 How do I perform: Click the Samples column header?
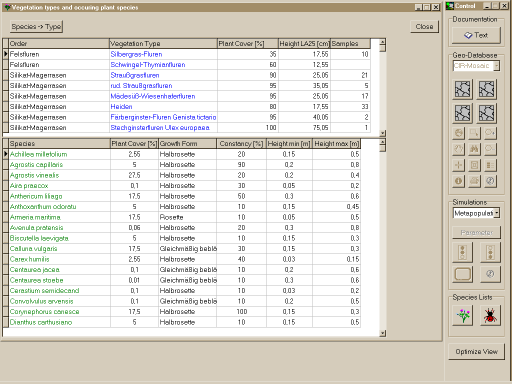click(x=350, y=44)
